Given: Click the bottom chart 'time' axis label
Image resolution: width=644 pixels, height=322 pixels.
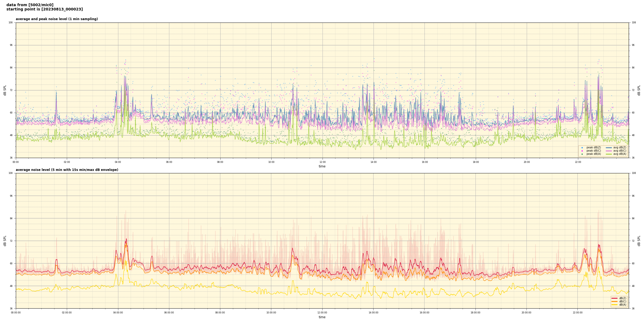Looking at the screenshot, I should coord(322,317).
